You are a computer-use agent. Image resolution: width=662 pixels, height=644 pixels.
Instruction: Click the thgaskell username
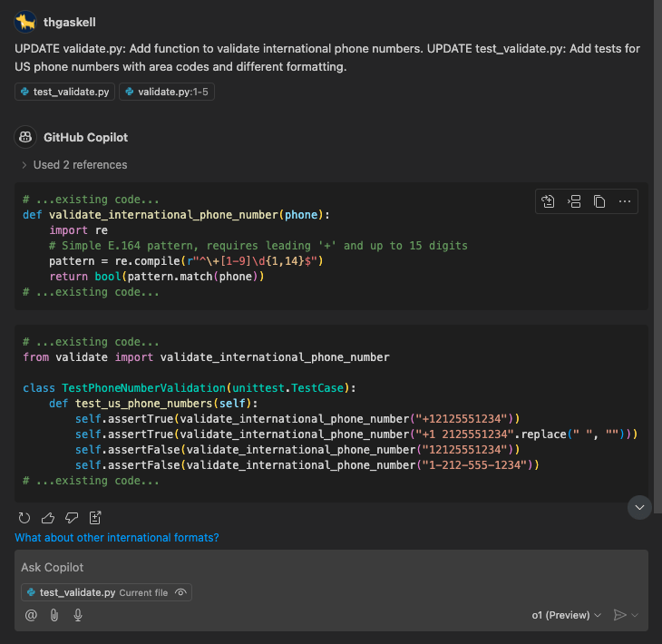tap(70, 22)
